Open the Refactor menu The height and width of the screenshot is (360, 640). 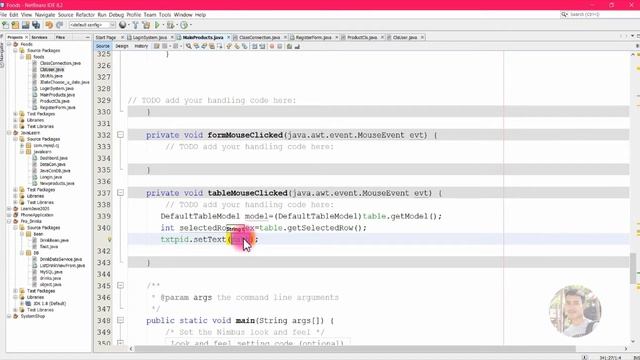pyautogui.click(x=85, y=15)
